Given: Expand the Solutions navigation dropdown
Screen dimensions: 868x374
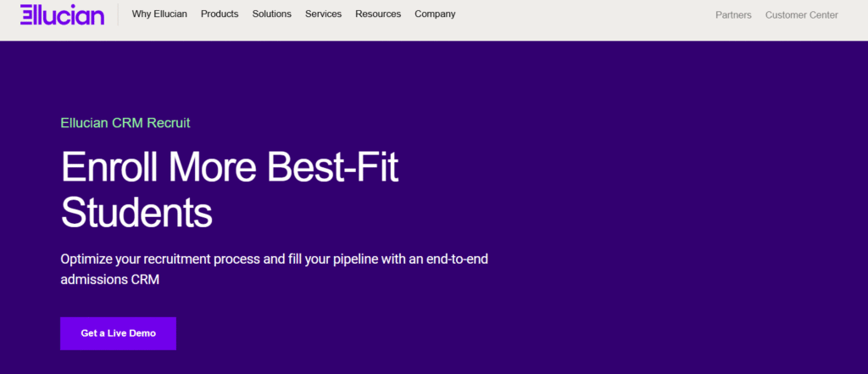Looking at the screenshot, I should (x=271, y=14).
